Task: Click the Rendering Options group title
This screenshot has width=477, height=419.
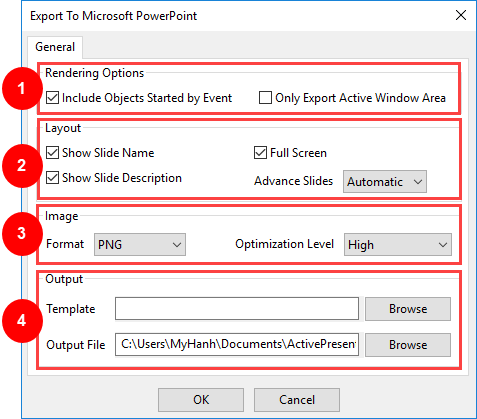Action: [95, 73]
